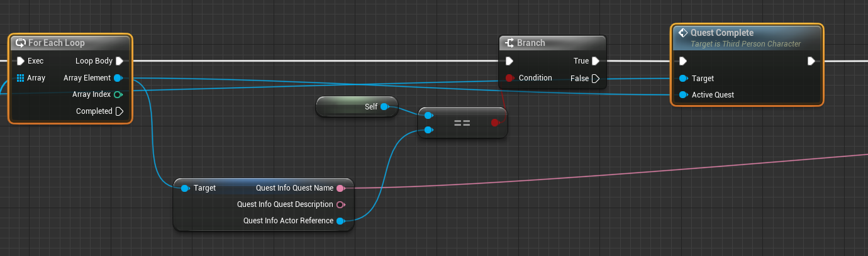
Task: Click the Self node output pin
Action: [x=384, y=106]
